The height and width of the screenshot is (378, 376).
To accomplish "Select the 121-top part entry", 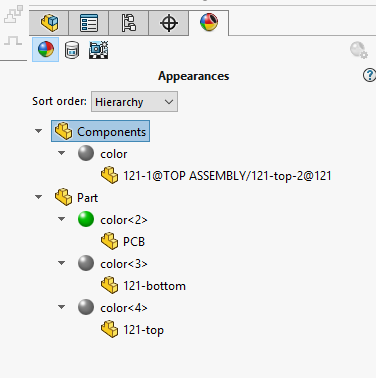I will tap(143, 330).
